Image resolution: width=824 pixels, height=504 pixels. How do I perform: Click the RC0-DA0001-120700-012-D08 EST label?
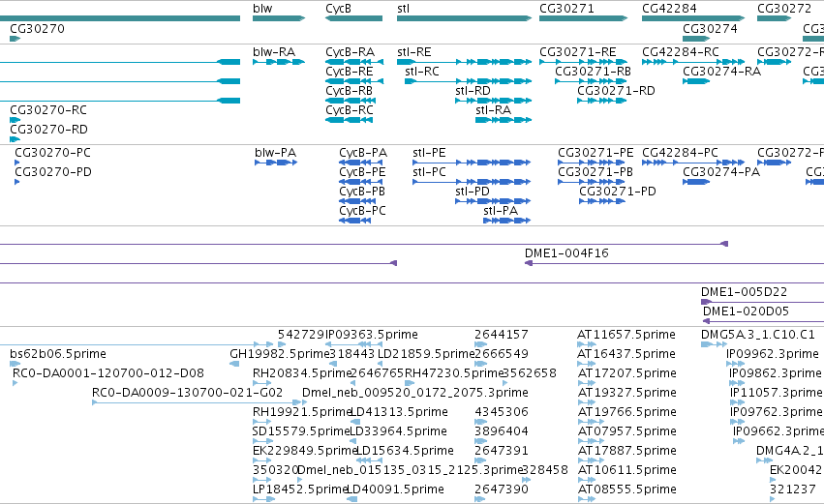tap(108, 373)
